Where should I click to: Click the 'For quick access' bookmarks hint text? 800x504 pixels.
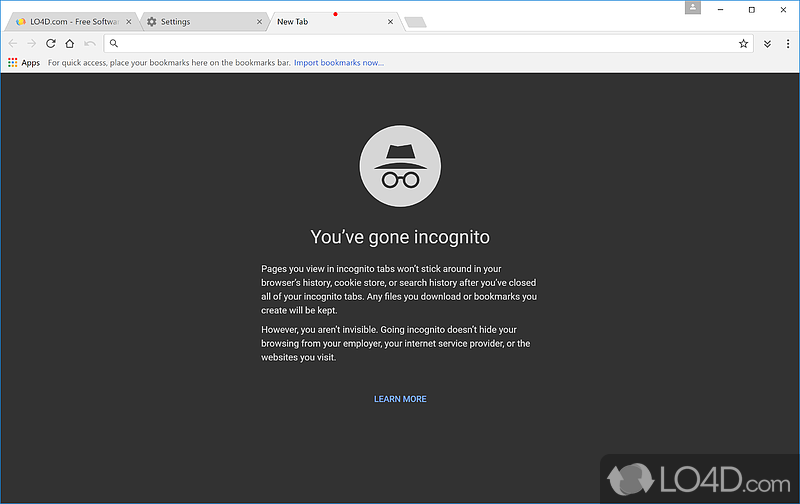pyautogui.click(x=169, y=63)
